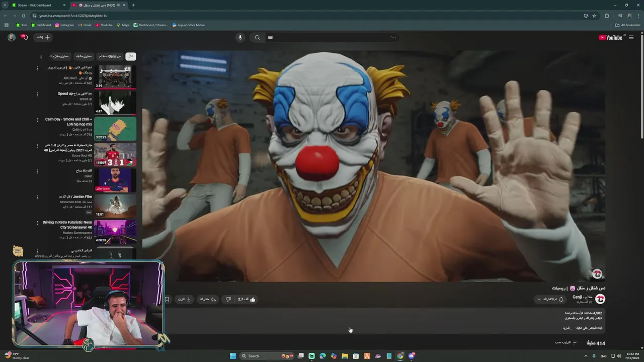Open the Kick bookmark
The image size is (644, 362).
[x=21, y=25]
